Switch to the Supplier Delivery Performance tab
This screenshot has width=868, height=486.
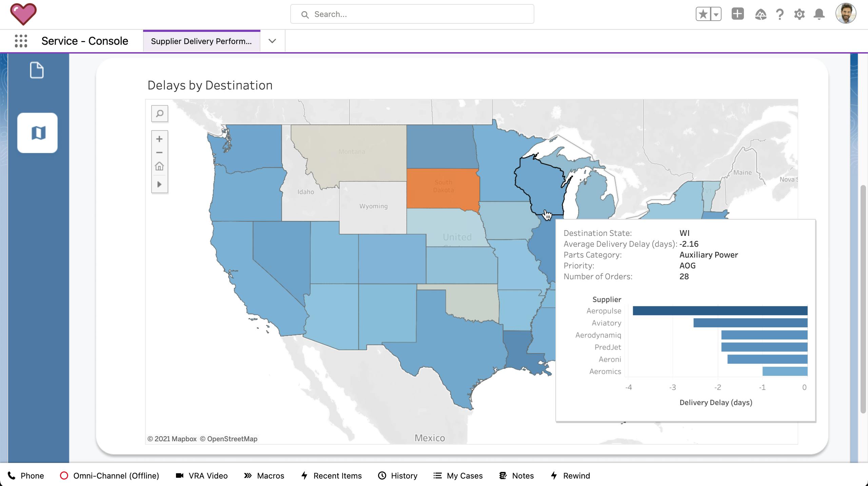pyautogui.click(x=201, y=41)
